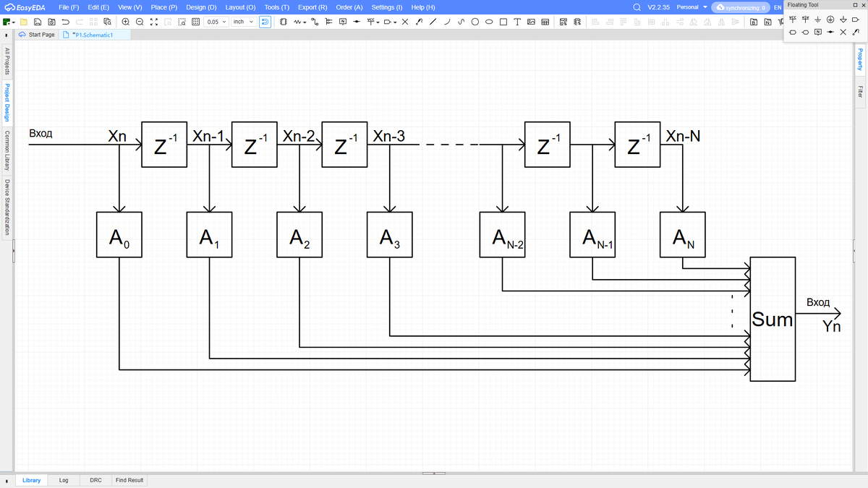
Task: Open the Design menu
Action: (201, 7)
